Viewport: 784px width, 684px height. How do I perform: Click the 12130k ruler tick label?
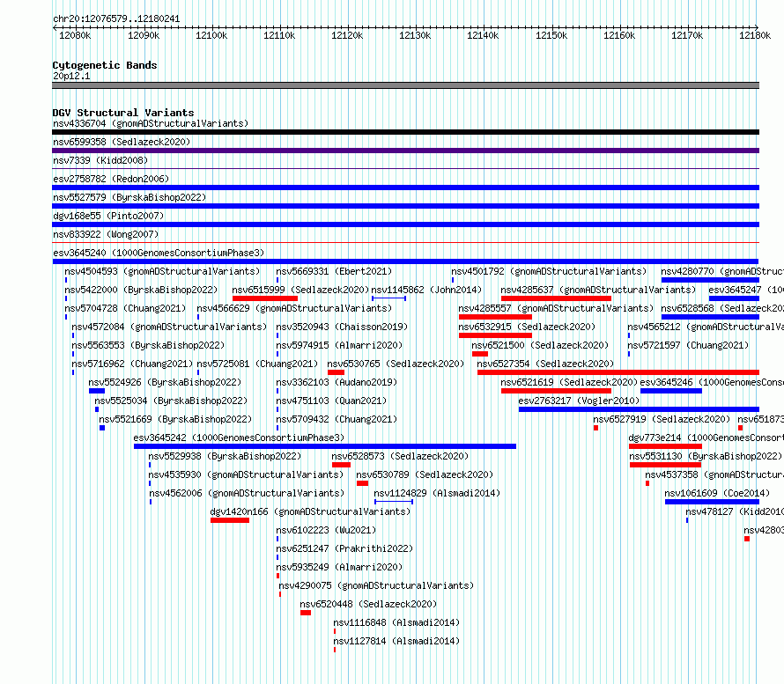(415, 35)
